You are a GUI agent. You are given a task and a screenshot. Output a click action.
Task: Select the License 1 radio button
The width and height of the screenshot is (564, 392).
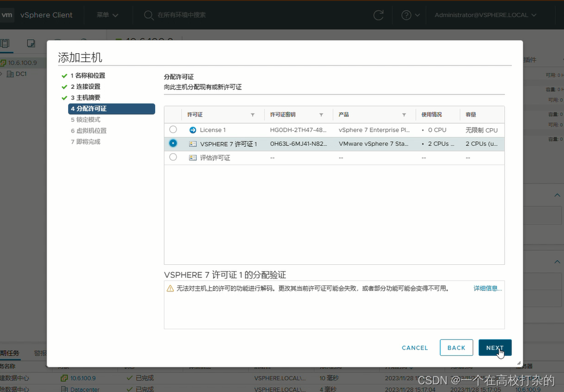pos(173,129)
